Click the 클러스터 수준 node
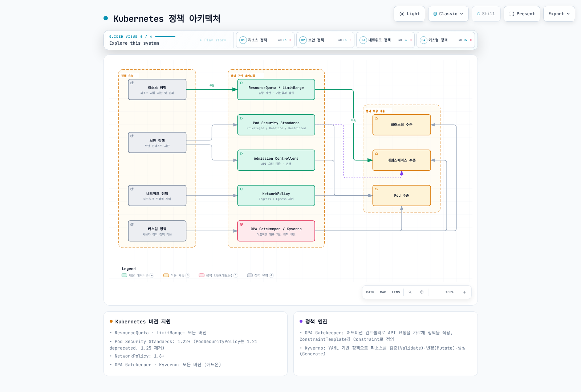 (402, 125)
